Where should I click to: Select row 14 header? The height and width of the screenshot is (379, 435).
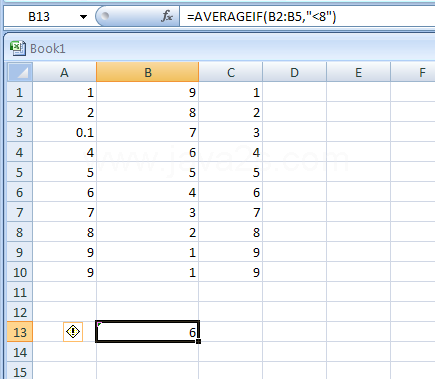pos(20,352)
